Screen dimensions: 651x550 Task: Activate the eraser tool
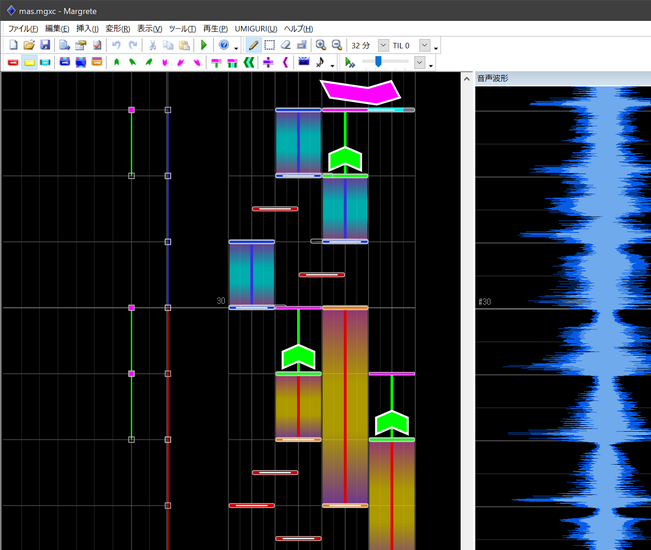pos(286,45)
